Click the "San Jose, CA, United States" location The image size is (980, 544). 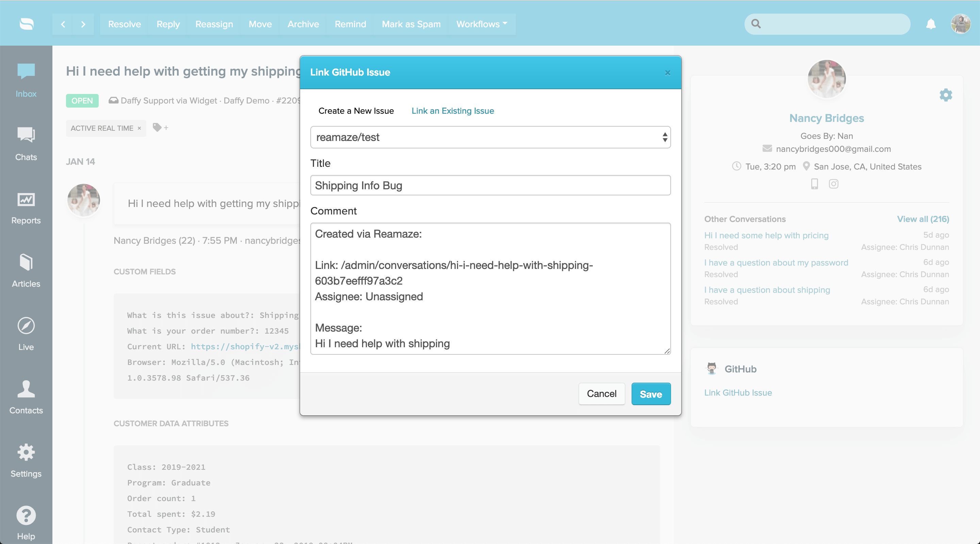[867, 166]
